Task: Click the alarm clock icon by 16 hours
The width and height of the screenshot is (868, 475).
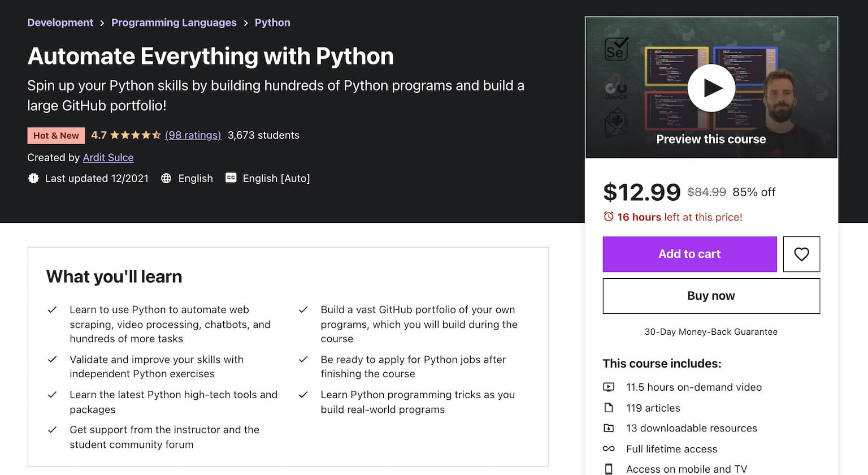Action: pos(609,217)
